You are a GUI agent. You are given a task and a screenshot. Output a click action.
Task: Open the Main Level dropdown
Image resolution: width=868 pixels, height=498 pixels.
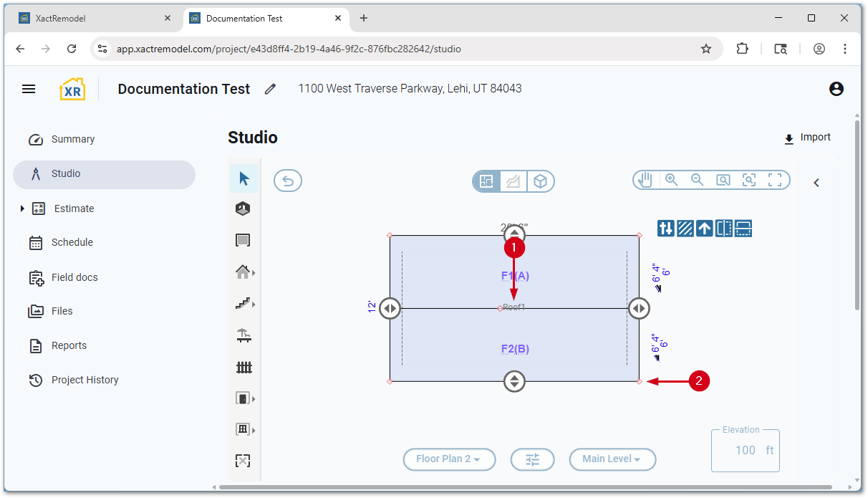pos(612,459)
